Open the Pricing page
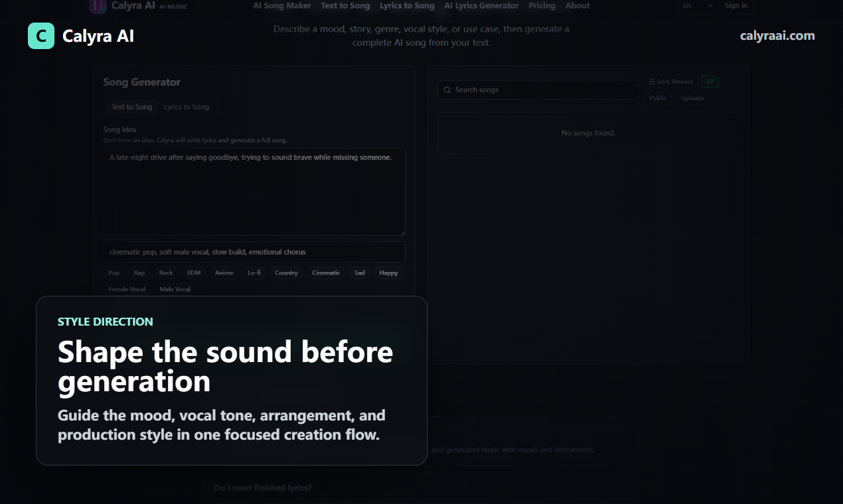 tap(542, 5)
